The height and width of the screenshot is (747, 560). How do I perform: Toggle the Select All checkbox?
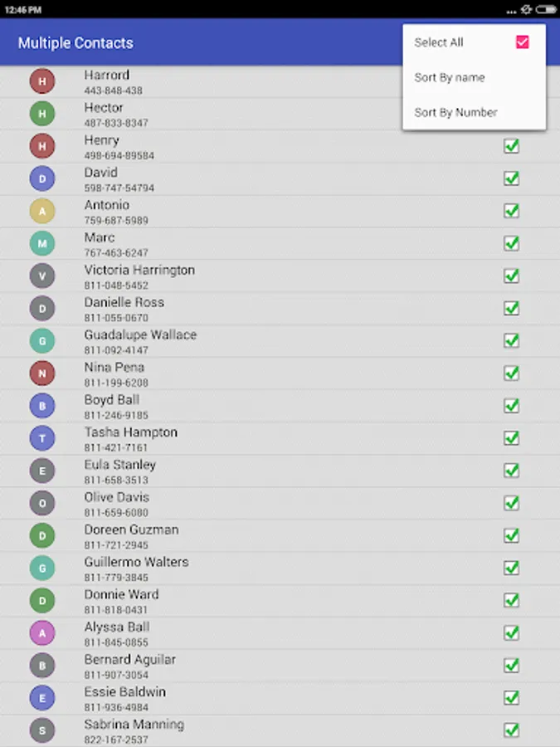pyautogui.click(x=523, y=42)
